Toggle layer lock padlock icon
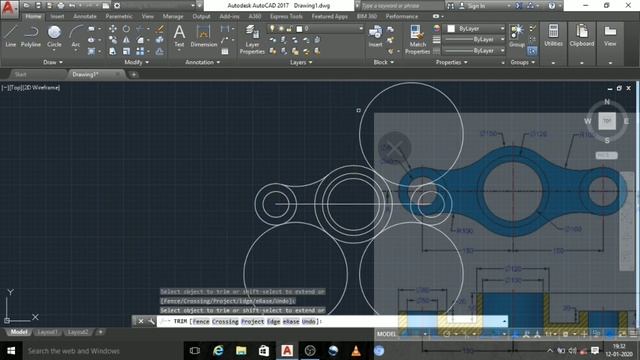Screen dimensions: 640x360 (x=289, y=29)
